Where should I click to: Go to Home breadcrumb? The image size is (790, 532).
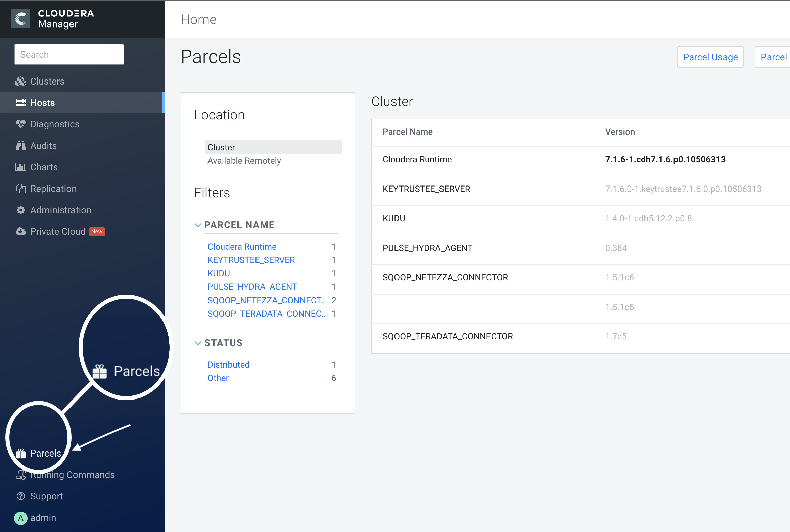point(199,19)
